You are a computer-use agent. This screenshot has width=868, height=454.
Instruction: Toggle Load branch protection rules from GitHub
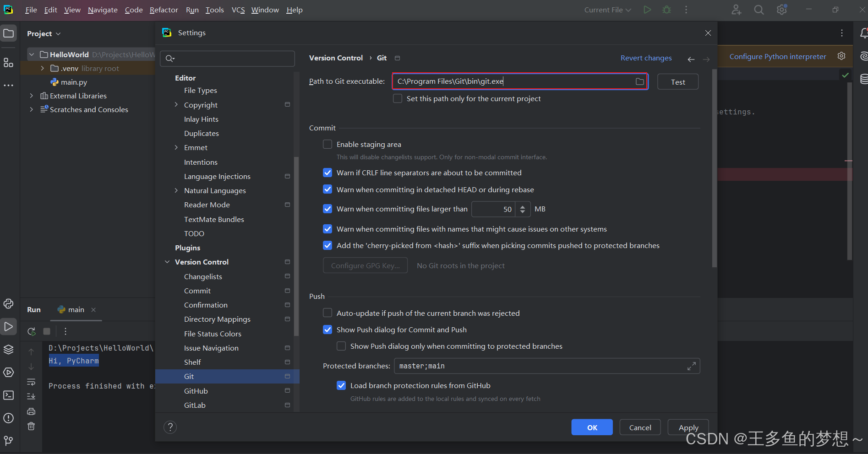(x=341, y=385)
